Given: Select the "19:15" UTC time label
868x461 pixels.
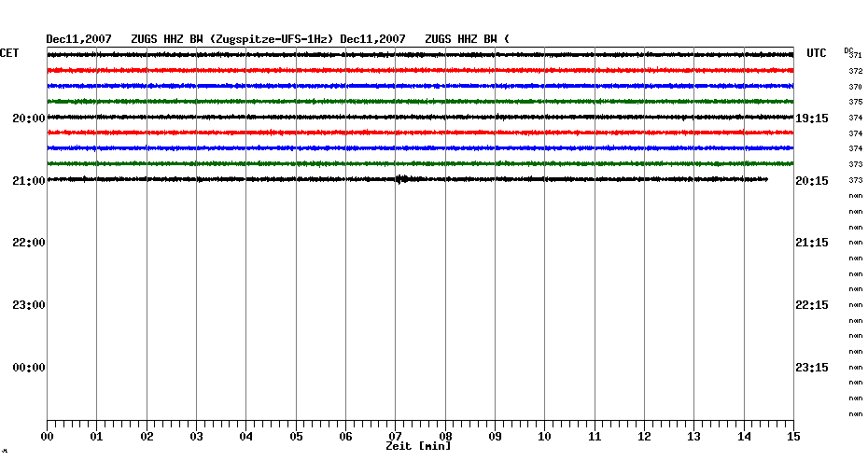Looking at the screenshot, I should tap(812, 119).
